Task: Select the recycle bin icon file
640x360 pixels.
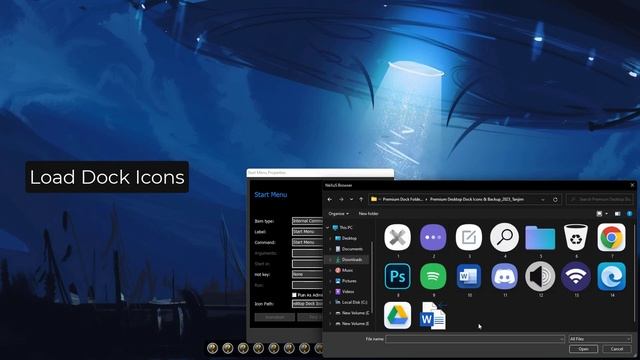Action: click(x=576, y=237)
